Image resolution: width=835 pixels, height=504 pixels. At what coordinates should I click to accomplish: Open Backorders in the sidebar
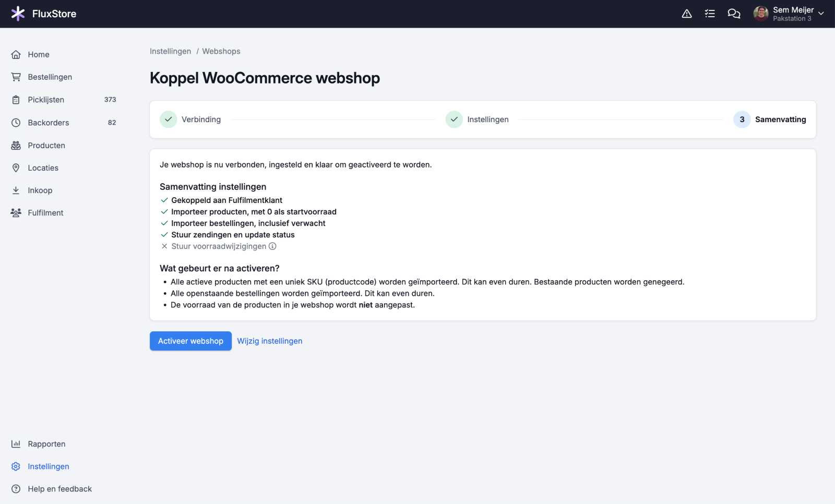(48, 123)
